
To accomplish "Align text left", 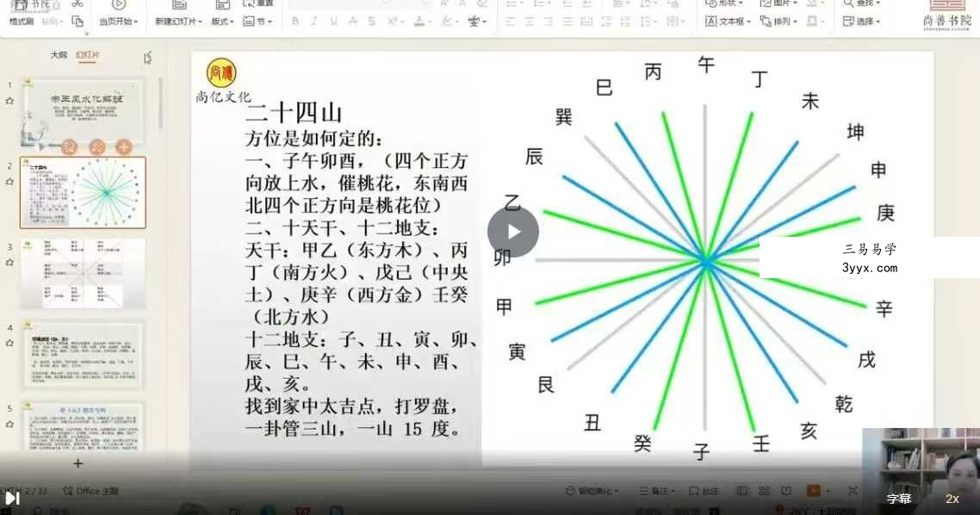I will tap(510, 22).
